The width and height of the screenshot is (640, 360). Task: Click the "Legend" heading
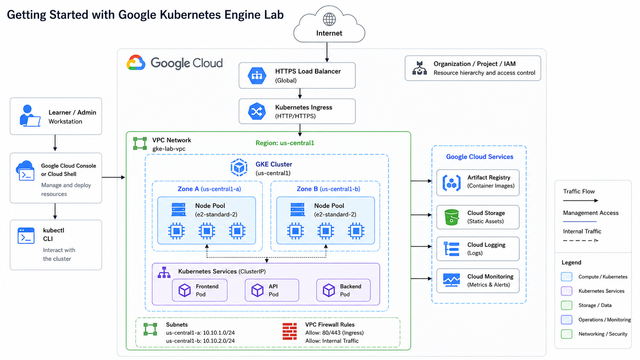coord(571,262)
